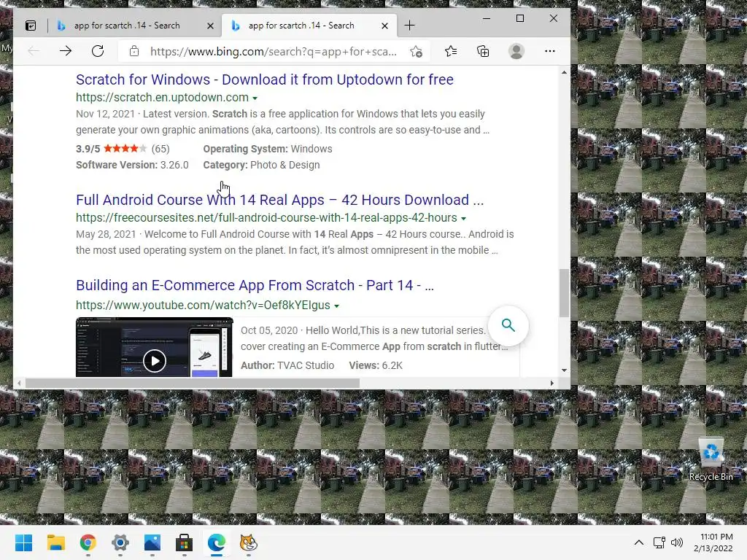Open Settings gear from the taskbar
The height and width of the screenshot is (560, 747).
120,542
